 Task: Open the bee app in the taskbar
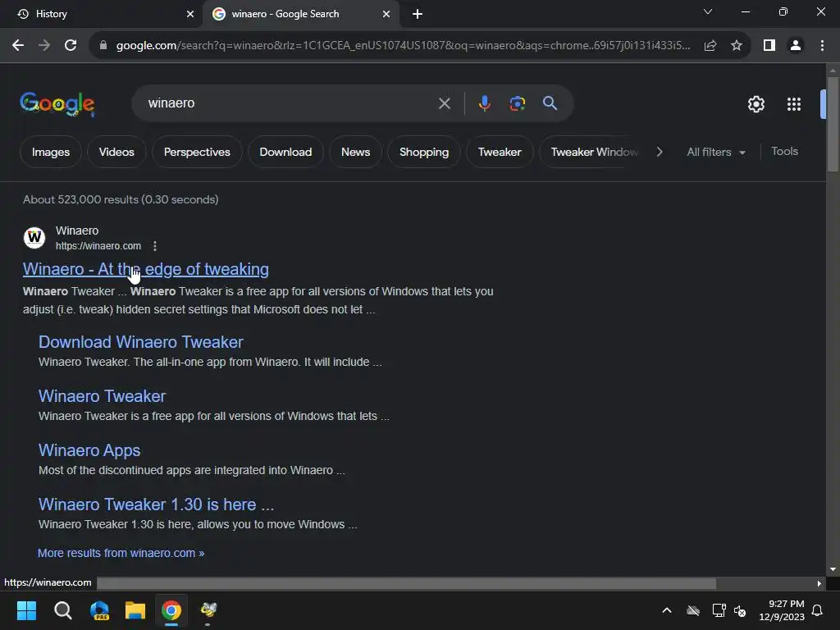pos(208,610)
